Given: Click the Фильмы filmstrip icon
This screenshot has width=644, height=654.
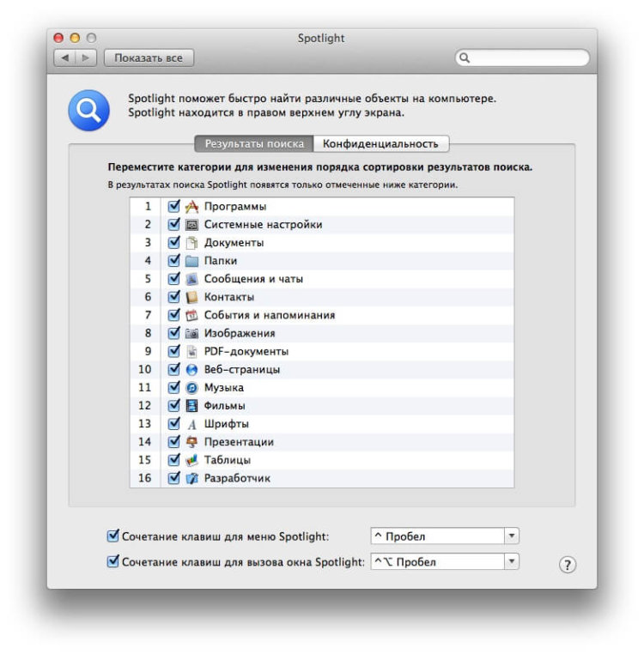Looking at the screenshot, I should (191, 405).
